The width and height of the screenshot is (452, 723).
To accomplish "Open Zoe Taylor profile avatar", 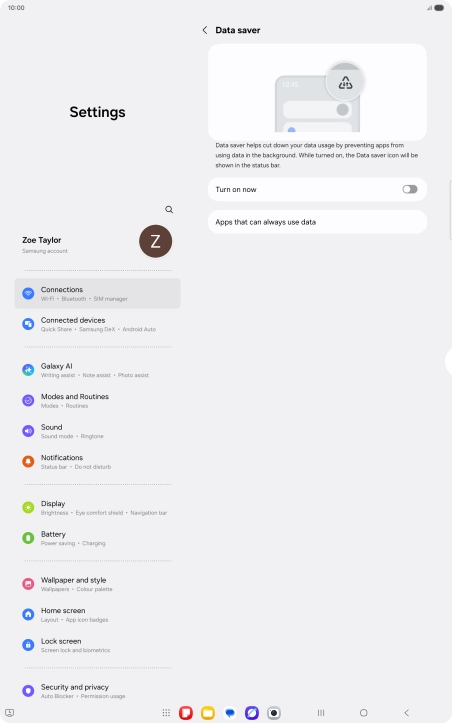I will [x=155, y=241].
